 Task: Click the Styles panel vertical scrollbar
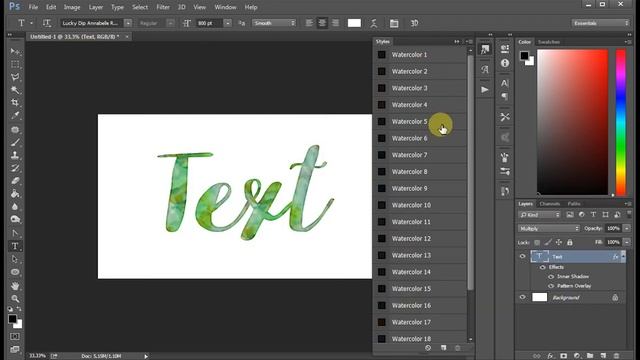coord(470,173)
